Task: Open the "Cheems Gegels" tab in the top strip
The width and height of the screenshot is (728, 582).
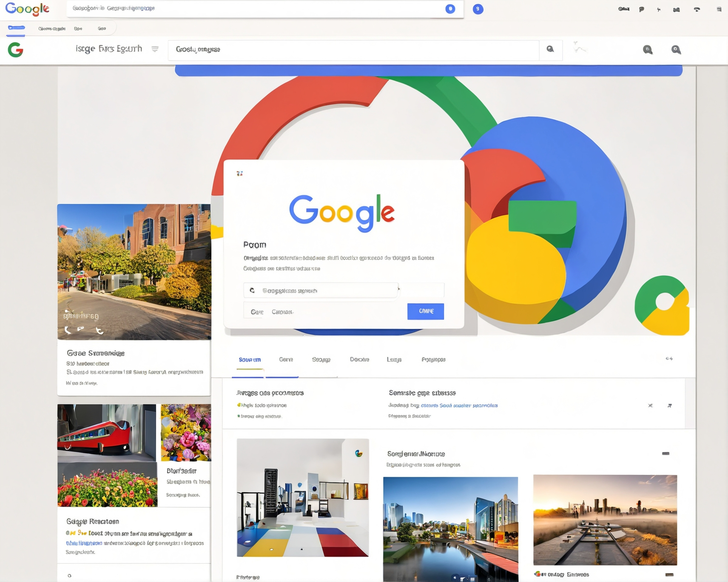Action: click(52, 29)
